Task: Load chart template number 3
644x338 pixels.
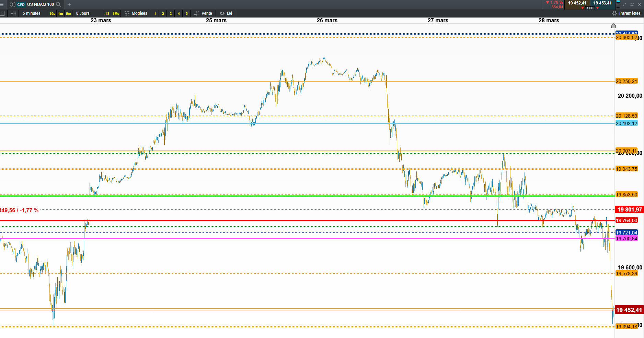Action: [x=171, y=13]
